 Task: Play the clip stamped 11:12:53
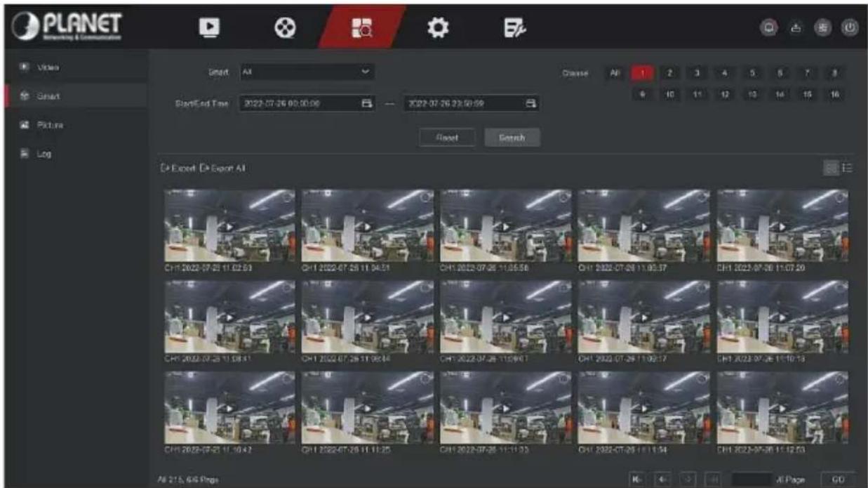(x=782, y=409)
